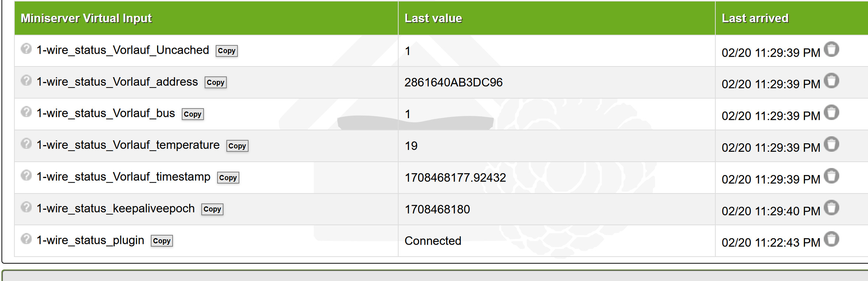
Task: Copy the 1-wire_status_keepaliveepoch name
Action: point(212,209)
